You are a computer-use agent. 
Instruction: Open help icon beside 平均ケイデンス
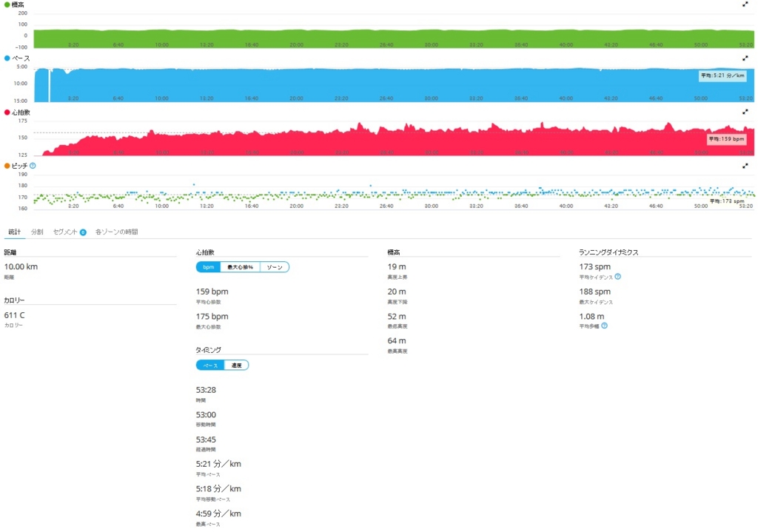tap(618, 277)
